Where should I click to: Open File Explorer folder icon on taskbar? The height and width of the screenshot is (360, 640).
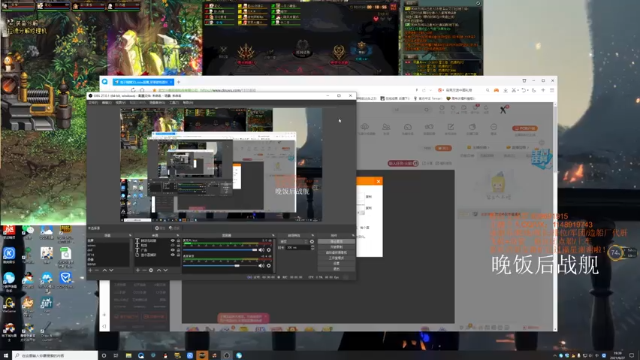[128, 356]
